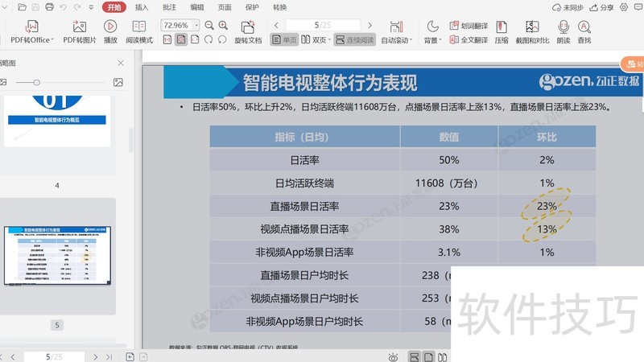Open settings gear in title bar
This screenshot has width=644, height=362.
point(624,7)
